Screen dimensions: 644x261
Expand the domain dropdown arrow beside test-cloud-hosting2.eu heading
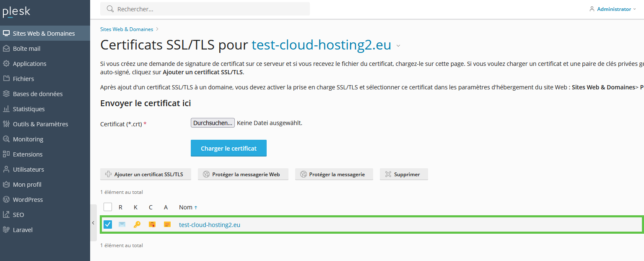coord(398,46)
